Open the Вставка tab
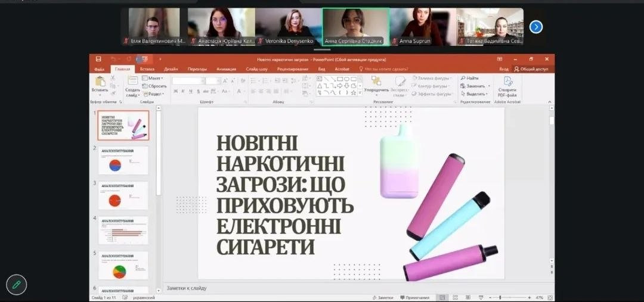 (x=147, y=69)
